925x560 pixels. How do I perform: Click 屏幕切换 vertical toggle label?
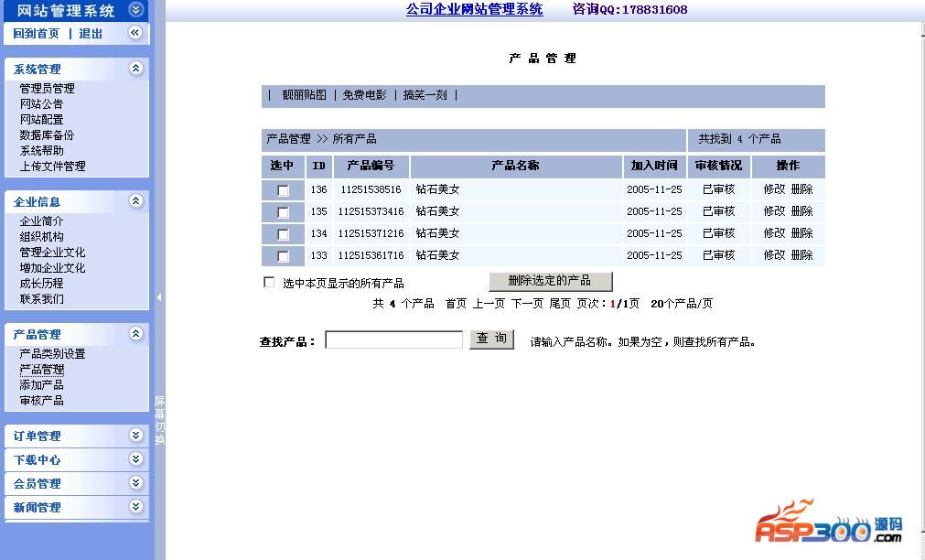[159, 420]
